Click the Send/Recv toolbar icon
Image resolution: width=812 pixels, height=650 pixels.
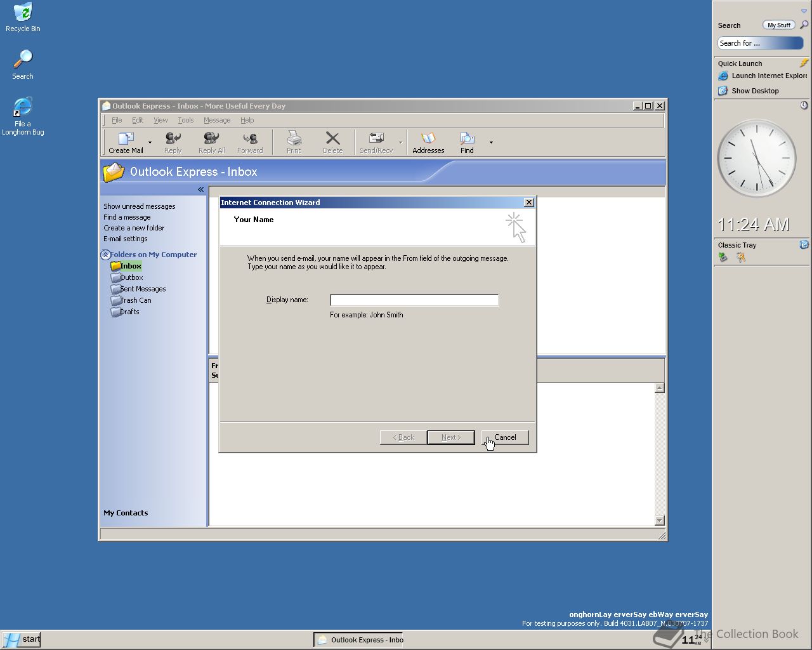coord(376,143)
